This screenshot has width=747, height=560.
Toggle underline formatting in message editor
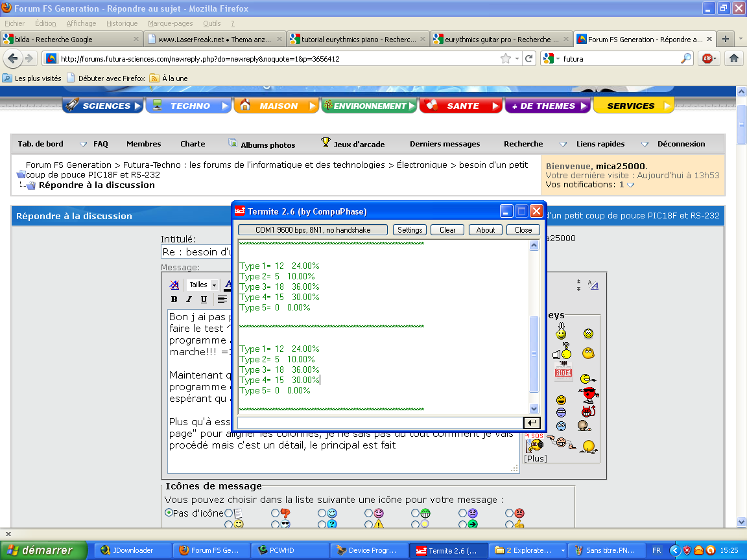pos(204,299)
